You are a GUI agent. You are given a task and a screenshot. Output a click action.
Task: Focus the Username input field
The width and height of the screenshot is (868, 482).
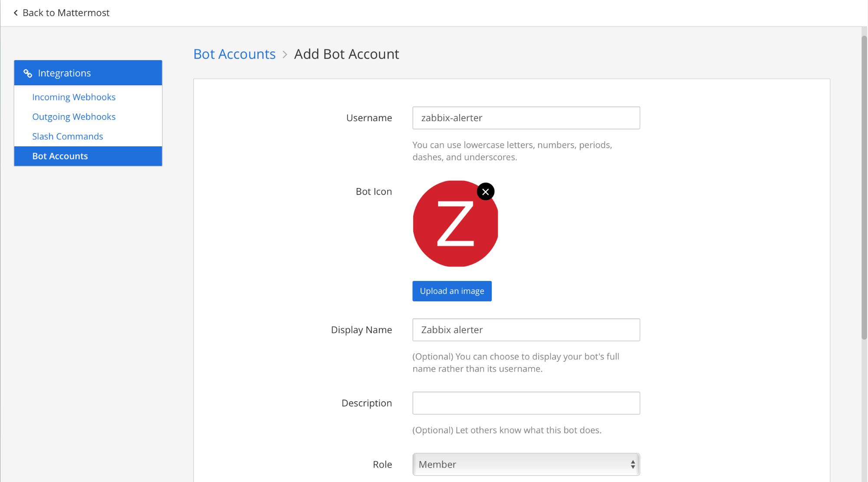point(526,118)
